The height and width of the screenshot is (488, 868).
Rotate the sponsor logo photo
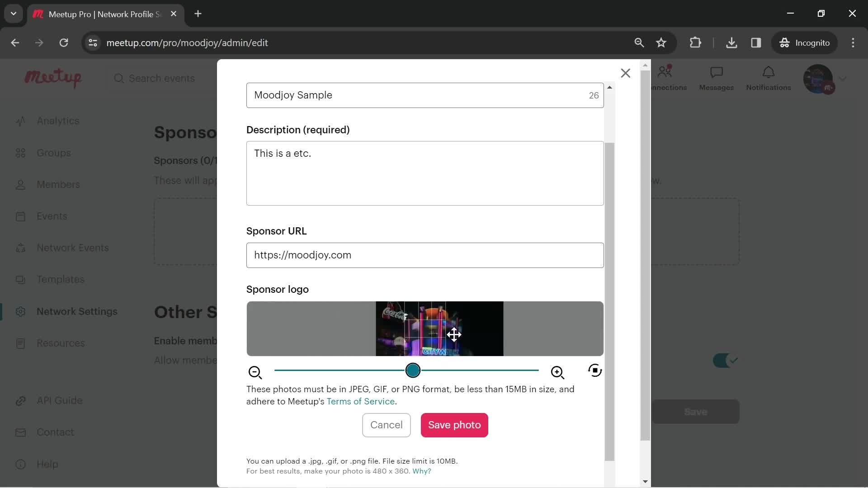pos(595,371)
